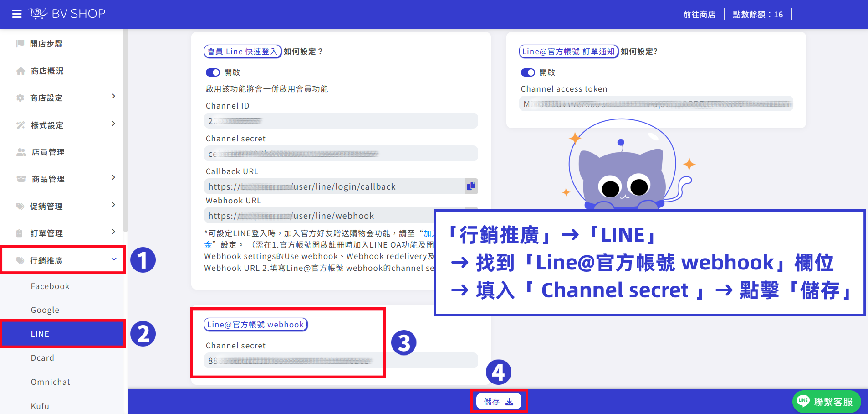Expand the 商品管理 chevron
The width and height of the screenshot is (868, 414).
coord(113,177)
